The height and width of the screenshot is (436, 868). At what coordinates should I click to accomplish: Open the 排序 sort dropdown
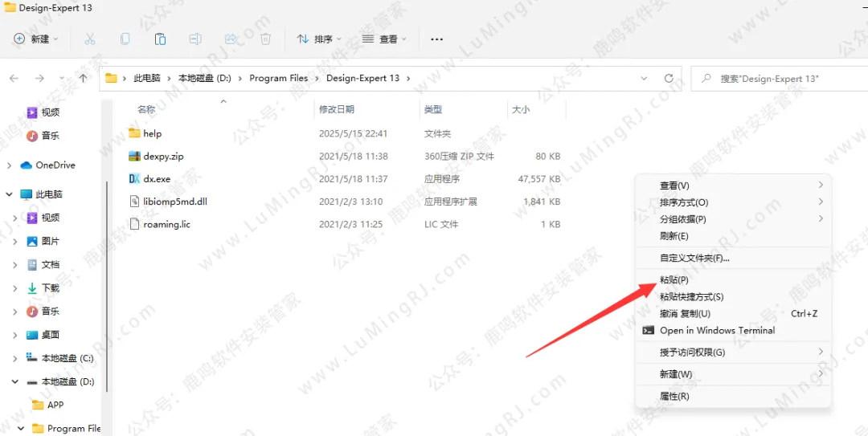pyautogui.click(x=319, y=39)
